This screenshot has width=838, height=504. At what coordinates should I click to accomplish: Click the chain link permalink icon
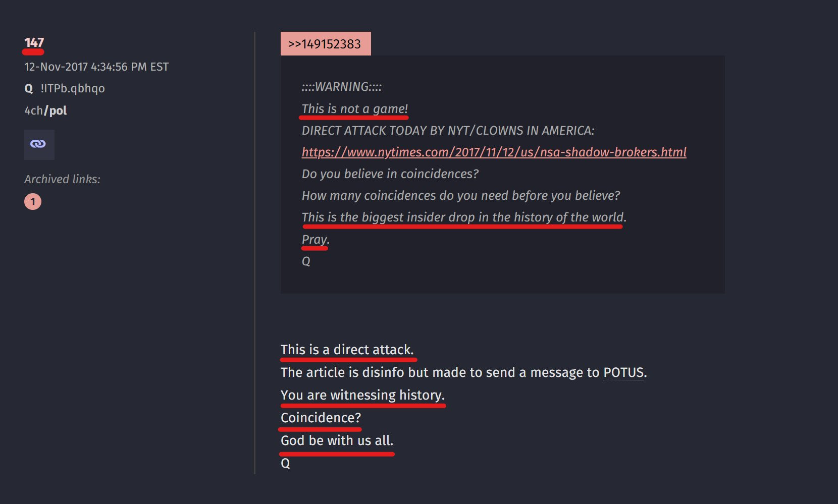coord(39,144)
